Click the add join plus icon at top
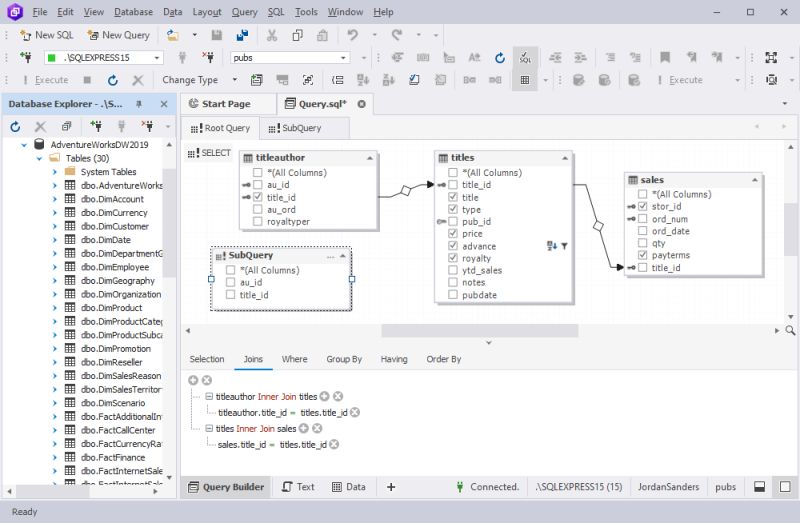The height and width of the screenshot is (523, 800). coord(193,380)
